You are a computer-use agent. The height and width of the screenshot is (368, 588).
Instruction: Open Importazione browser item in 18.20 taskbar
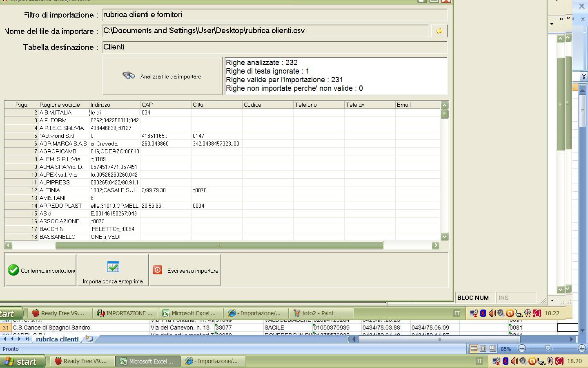click(x=213, y=361)
